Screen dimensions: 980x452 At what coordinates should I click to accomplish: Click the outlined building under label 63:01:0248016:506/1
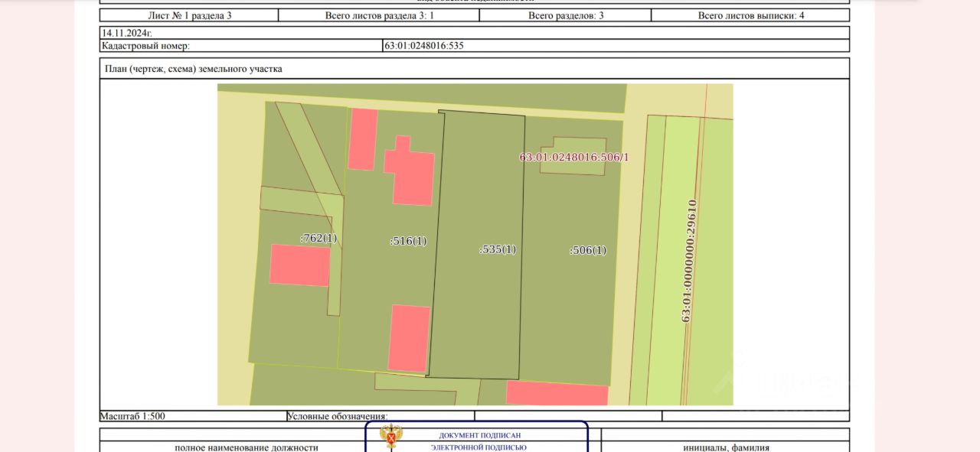point(573,156)
